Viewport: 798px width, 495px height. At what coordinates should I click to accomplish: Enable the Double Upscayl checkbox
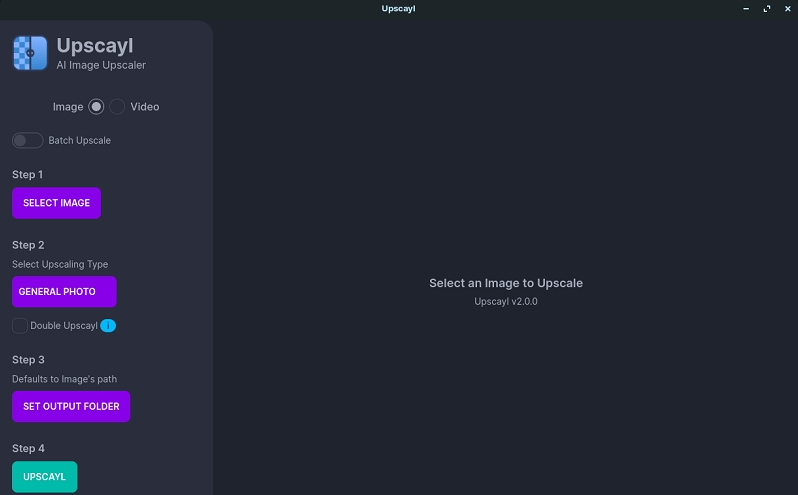click(x=20, y=326)
